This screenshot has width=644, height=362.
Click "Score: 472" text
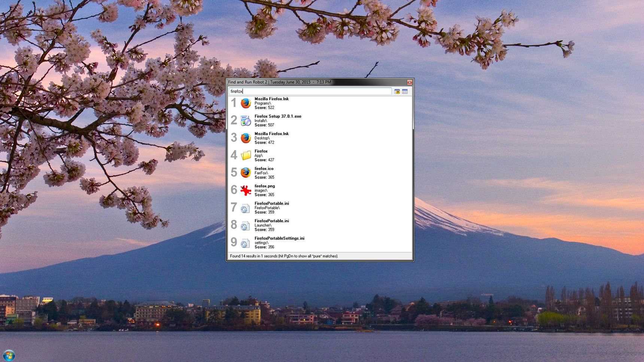click(x=264, y=142)
